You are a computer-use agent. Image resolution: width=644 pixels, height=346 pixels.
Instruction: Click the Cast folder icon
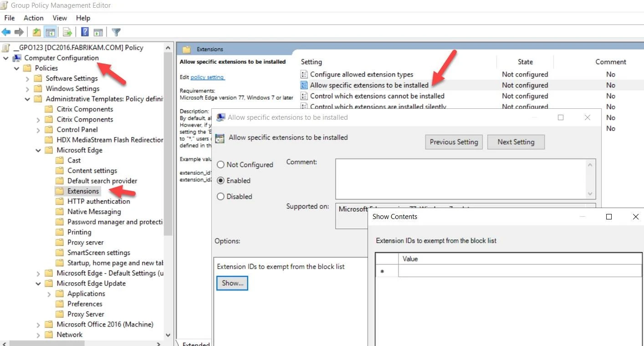pos(60,160)
